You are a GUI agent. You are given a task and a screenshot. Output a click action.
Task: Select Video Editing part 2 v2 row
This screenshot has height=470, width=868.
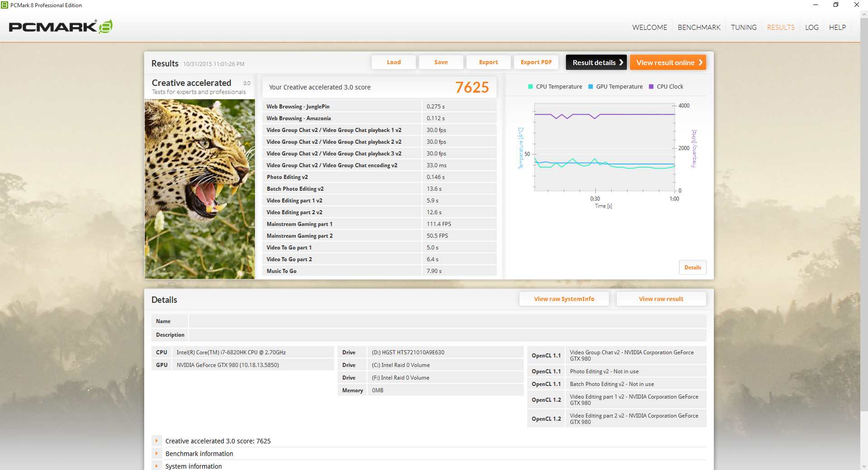[x=379, y=212]
